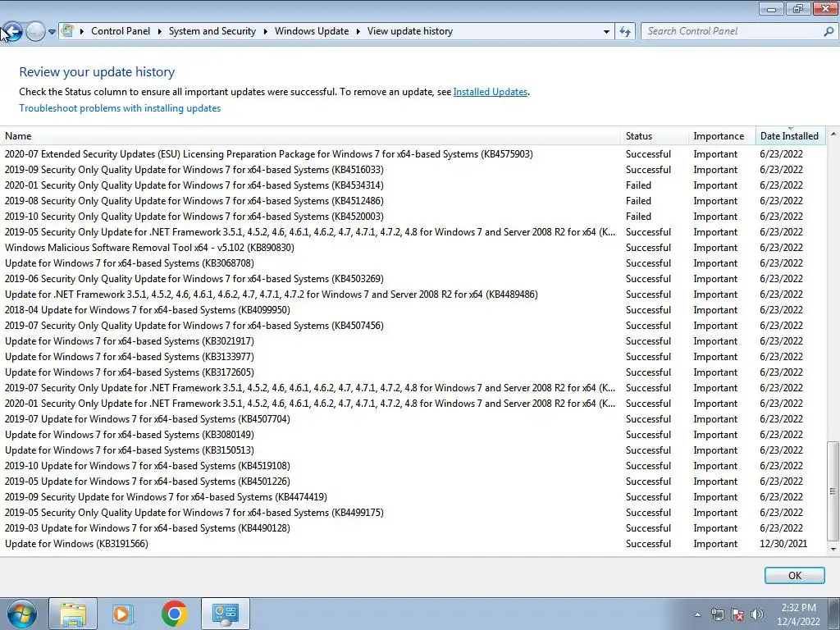Expand arrow after Windows Update breadcrumb

point(358,32)
